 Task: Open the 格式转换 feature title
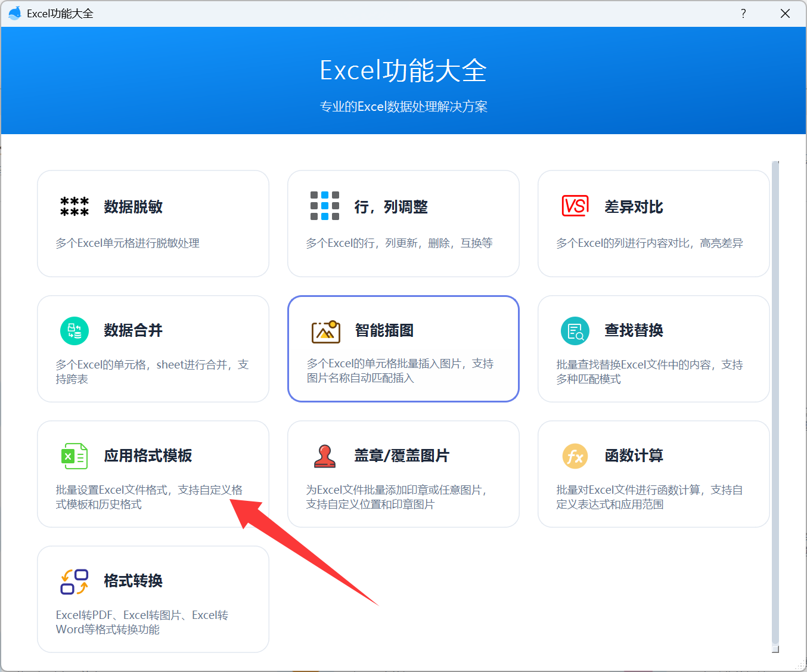tap(134, 581)
